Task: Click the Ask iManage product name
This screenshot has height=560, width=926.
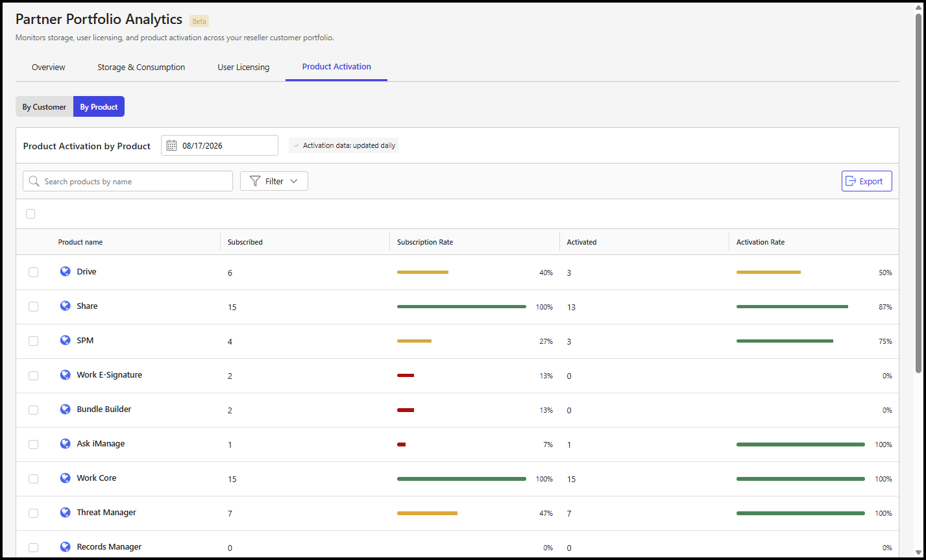Action: tap(101, 443)
